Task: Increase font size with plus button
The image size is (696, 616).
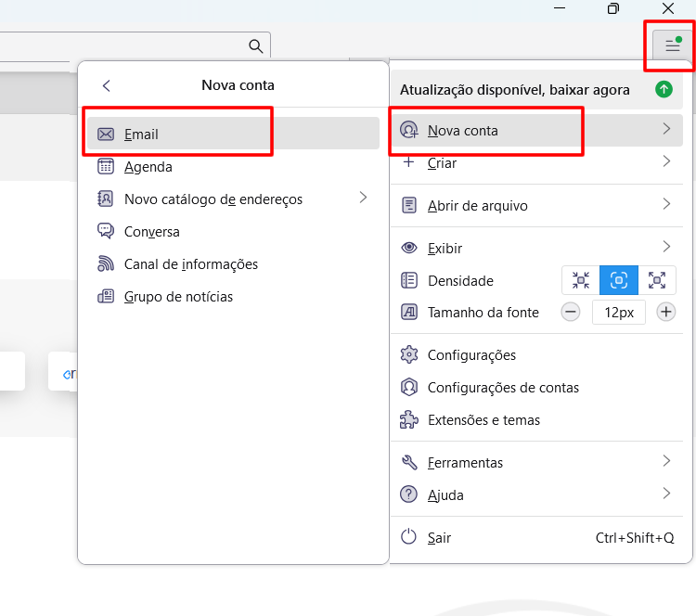Action: [x=665, y=312]
